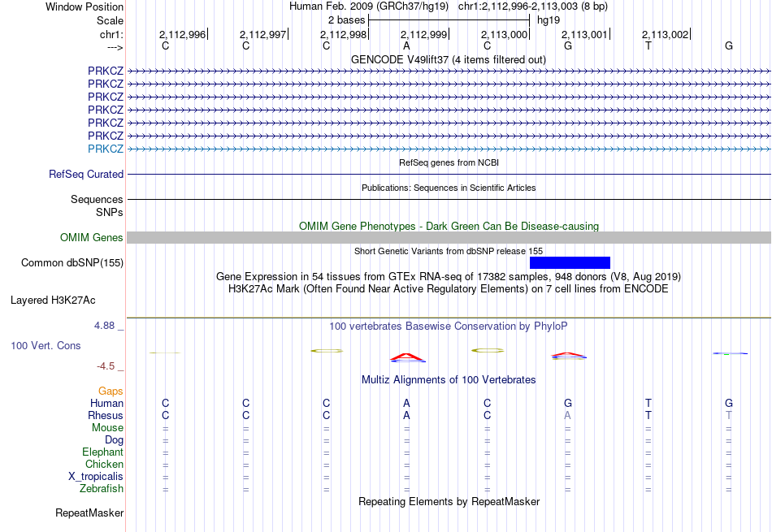Click the 2,113,002 ruler position

click(666, 34)
